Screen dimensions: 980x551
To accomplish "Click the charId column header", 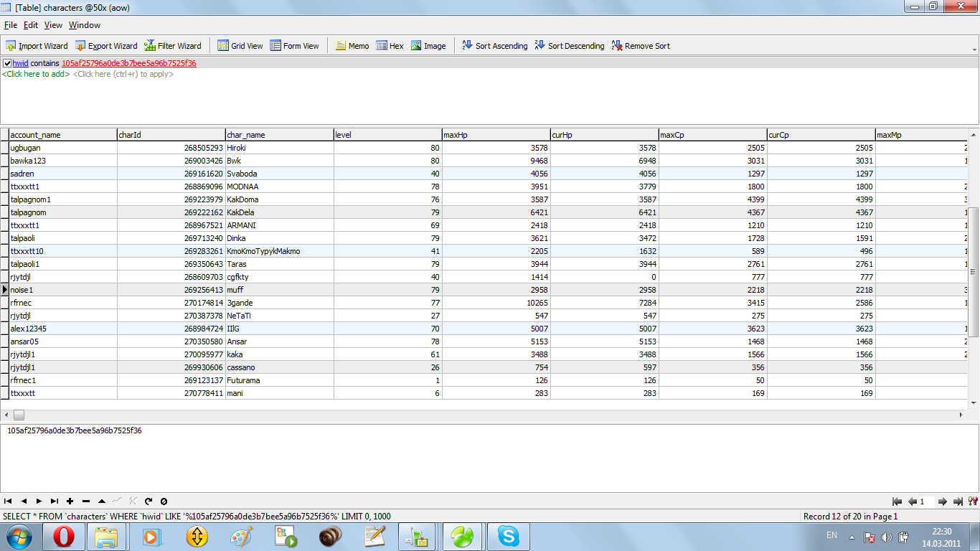I will click(171, 135).
